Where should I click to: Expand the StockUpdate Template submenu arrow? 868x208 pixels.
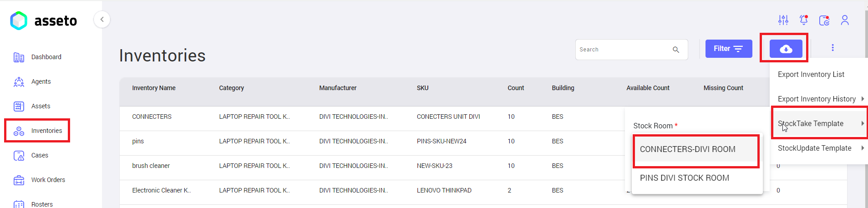[x=863, y=147]
